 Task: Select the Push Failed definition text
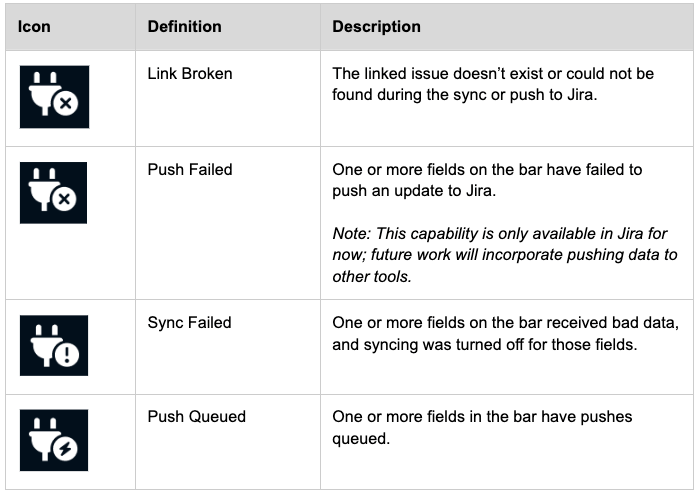point(190,169)
